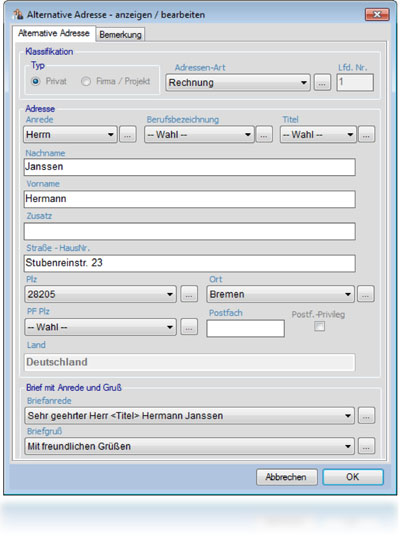Open the ellipsis button next to Ort

(366, 294)
